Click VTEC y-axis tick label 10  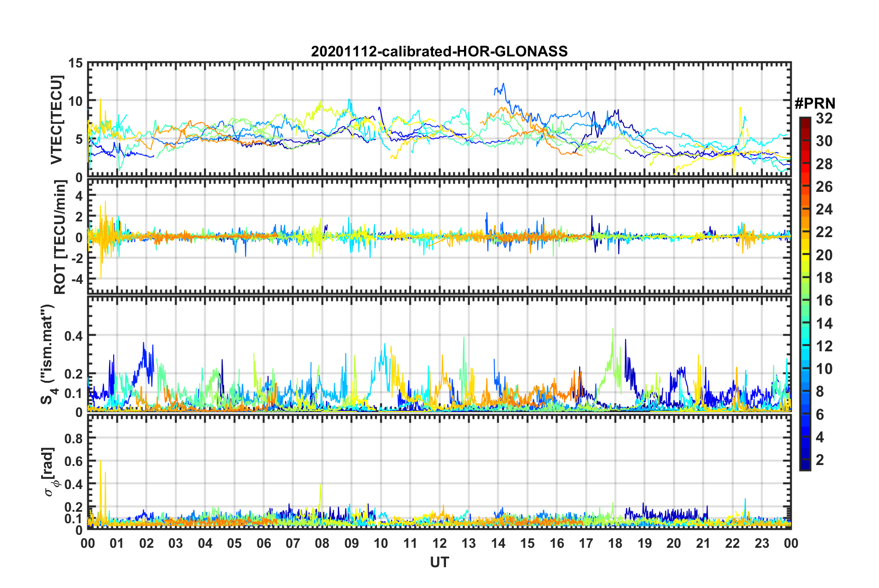pyautogui.click(x=75, y=101)
